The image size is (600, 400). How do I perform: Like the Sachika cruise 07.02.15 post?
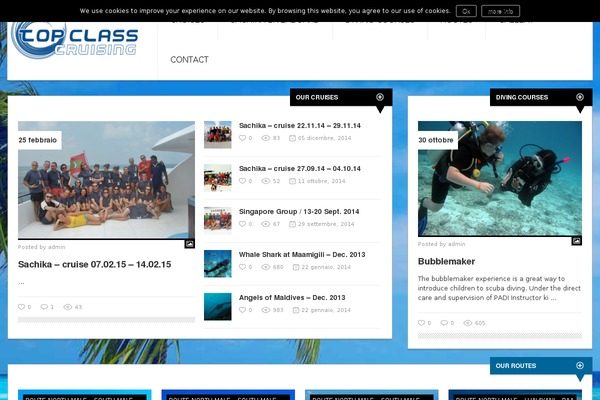click(22, 307)
